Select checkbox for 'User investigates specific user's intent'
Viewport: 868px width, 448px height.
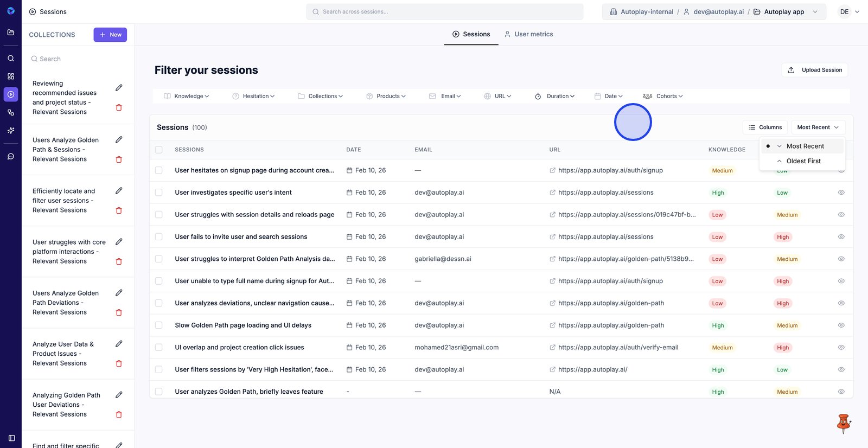tap(159, 193)
